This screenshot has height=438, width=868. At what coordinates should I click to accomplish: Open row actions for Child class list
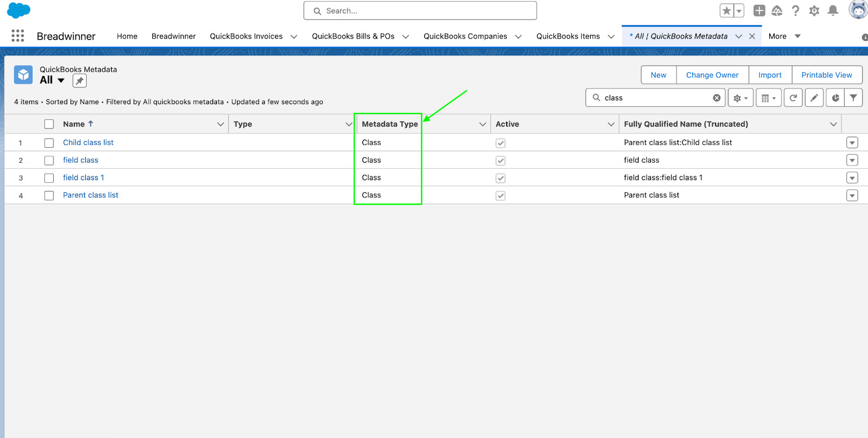point(852,143)
